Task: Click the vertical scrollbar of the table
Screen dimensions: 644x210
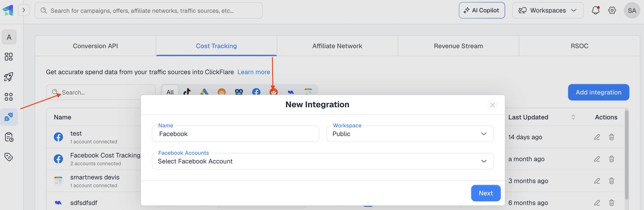Action: tap(627, 155)
